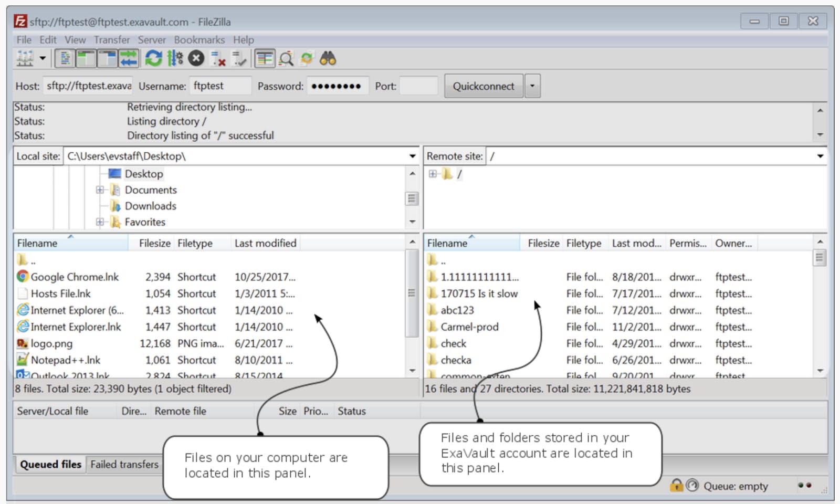Image resolution: width=840 pixels, height=504 pixels.
Task: Select the Carmel-prod remote folder
Action: [x=470, y=327]
